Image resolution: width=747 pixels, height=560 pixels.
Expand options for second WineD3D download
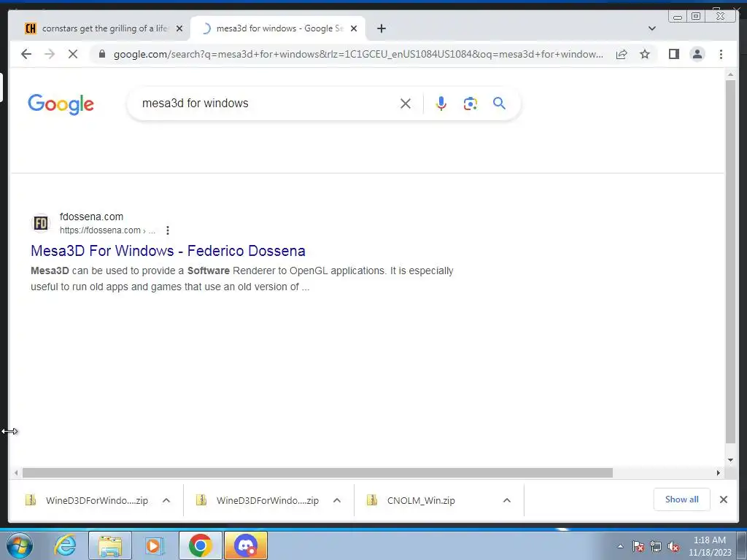pos(337,500)
